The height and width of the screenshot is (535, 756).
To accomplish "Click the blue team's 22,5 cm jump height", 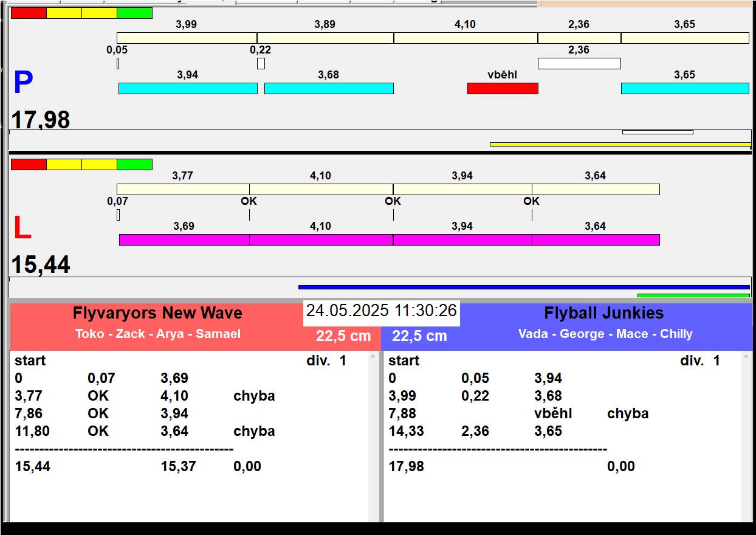I will [419, 336].
